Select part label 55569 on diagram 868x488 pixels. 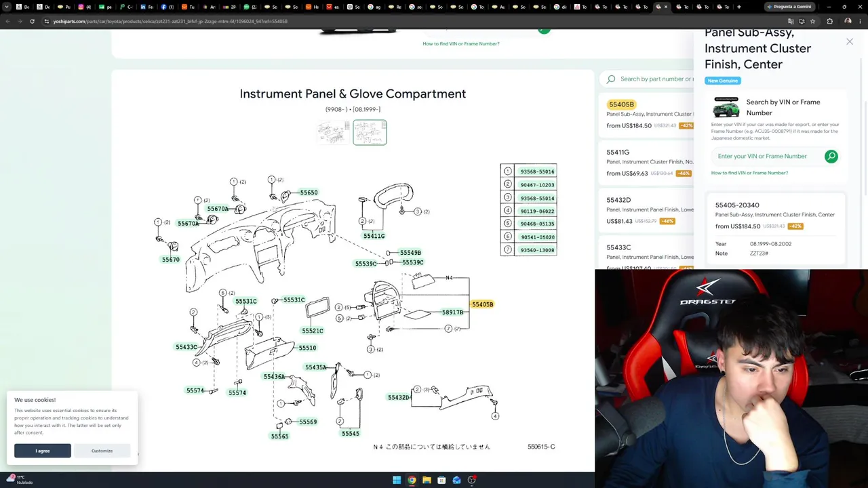[x=308, y=422]
